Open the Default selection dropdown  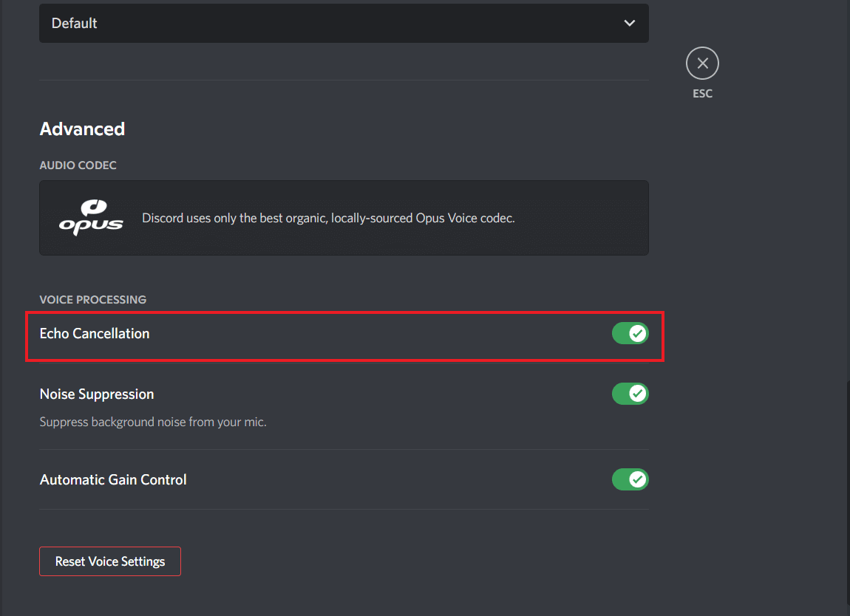tap(344, 23)
